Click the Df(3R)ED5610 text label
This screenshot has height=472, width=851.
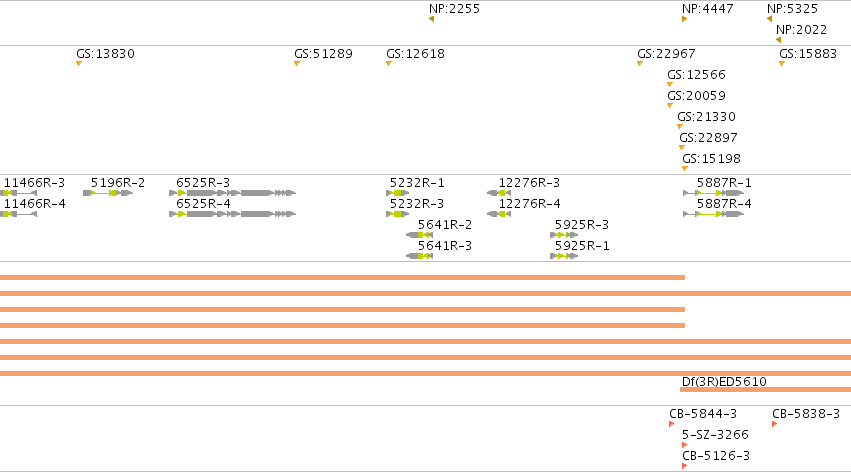click(x=724, y=382)
